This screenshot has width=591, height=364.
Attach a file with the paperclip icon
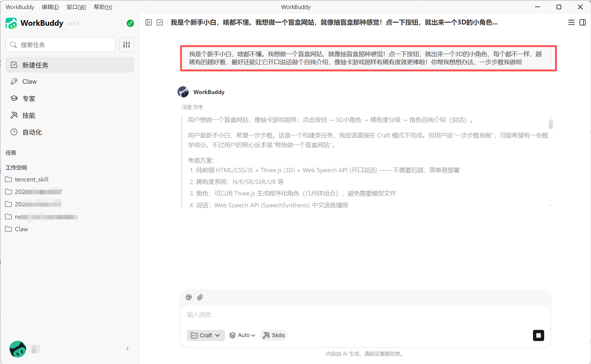(200, 297)
